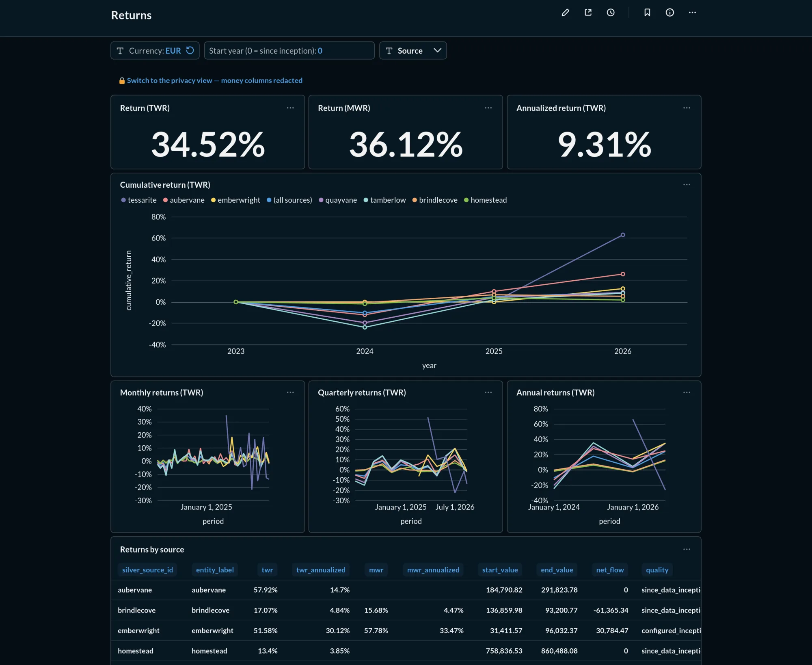Toggle aubervane series in chart legend

tap(184, 200)
